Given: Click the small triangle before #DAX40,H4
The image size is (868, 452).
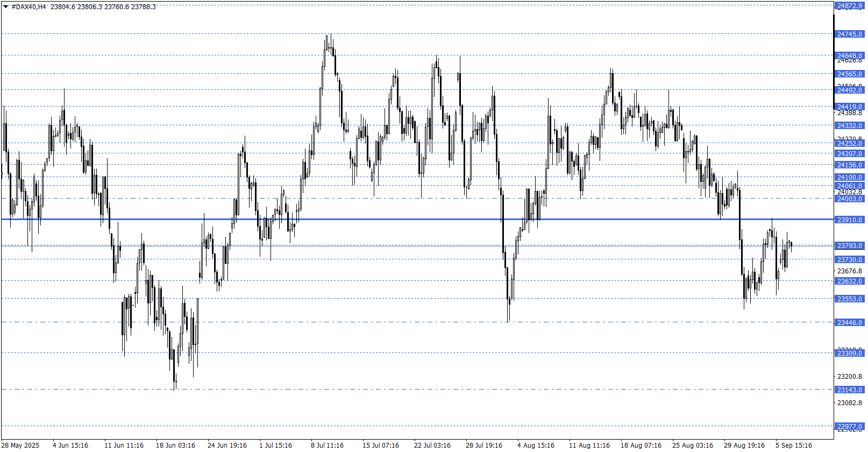Looking at the screenshot, I should [5, 7].
